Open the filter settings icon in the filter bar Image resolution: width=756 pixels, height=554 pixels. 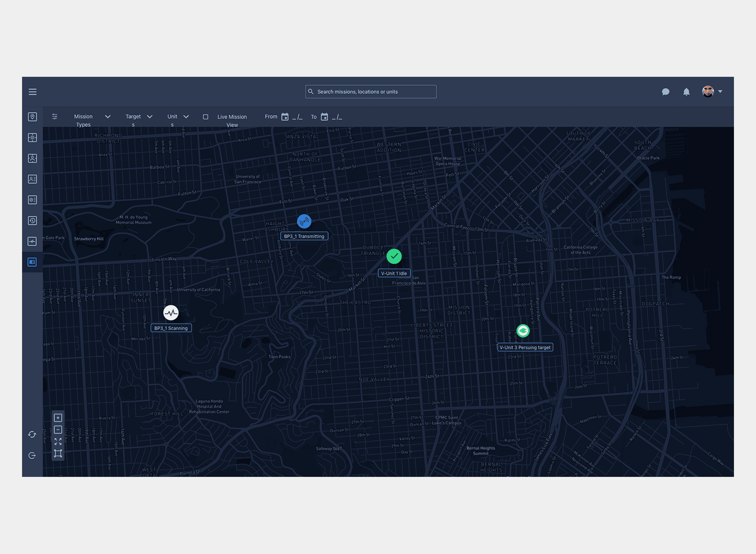pyautogui.click(x=55, y=117)
